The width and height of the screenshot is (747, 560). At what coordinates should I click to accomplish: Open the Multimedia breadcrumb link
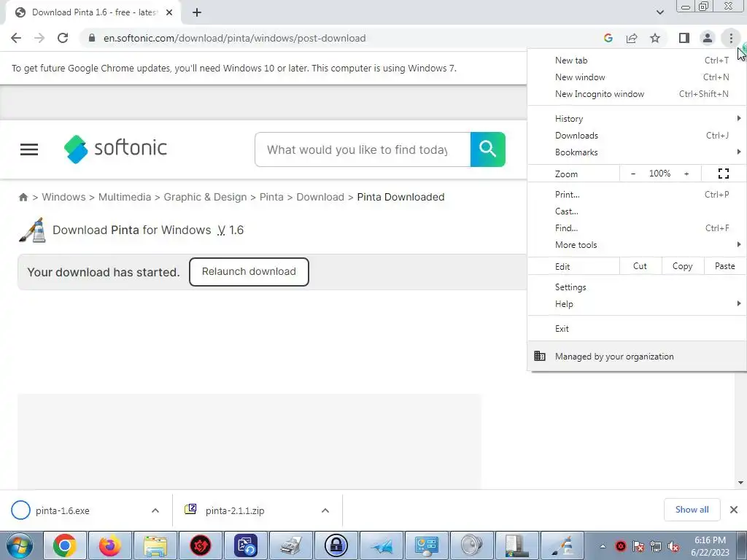click(124, 197)
